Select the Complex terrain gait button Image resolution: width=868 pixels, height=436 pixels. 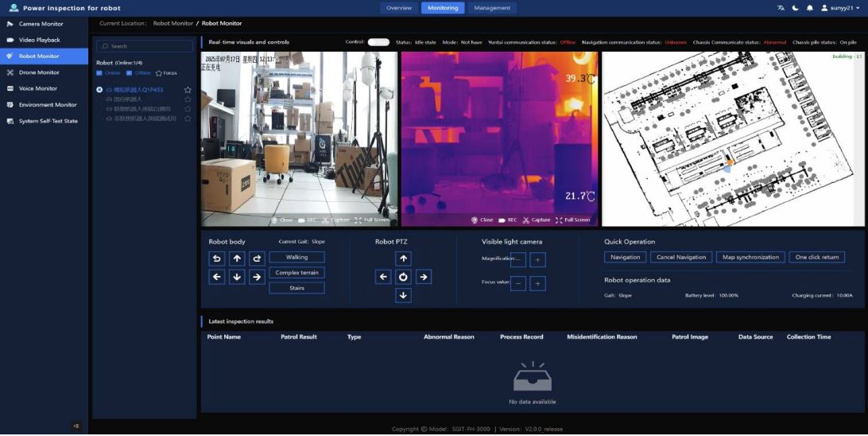(x=296, y=273)
